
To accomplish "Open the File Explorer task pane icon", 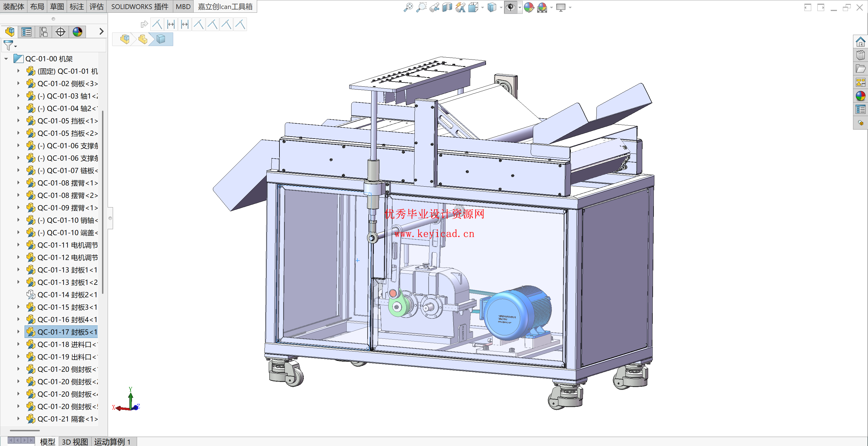I will pos(860,69).
